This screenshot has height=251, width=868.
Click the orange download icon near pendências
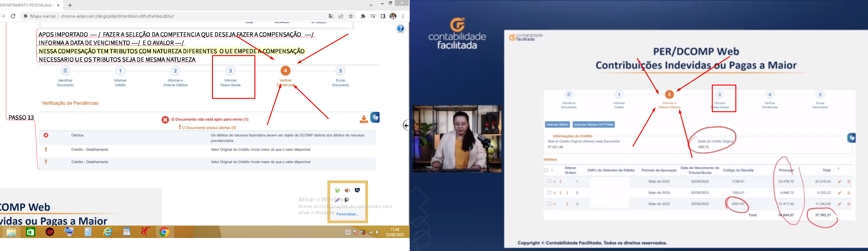(364, 119)
